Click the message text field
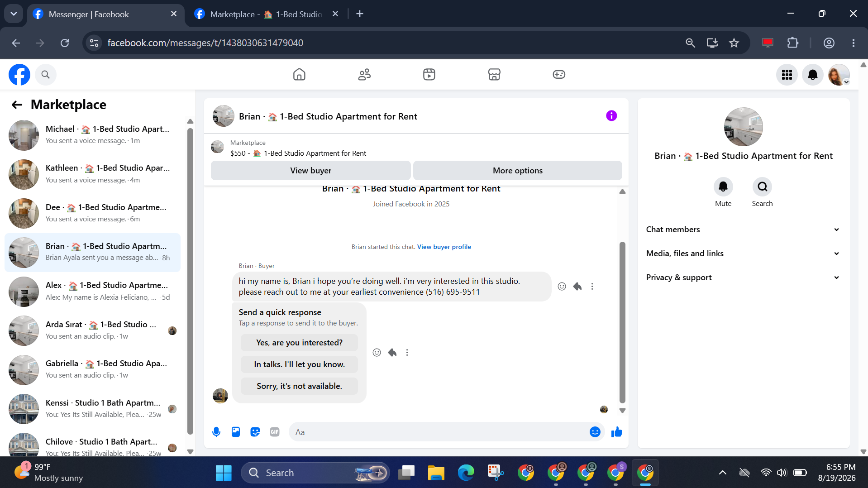Viewport: 868px width, 488px height. 439,432
